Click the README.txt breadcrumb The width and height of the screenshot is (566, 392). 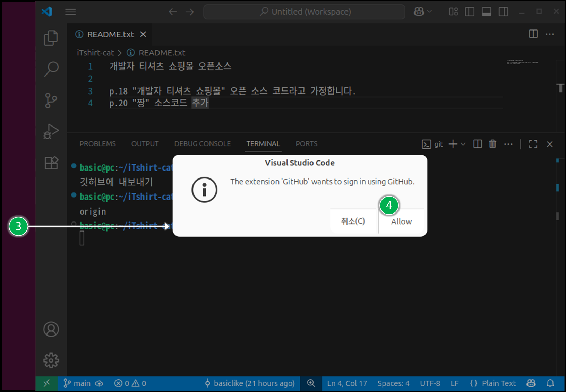162,53
